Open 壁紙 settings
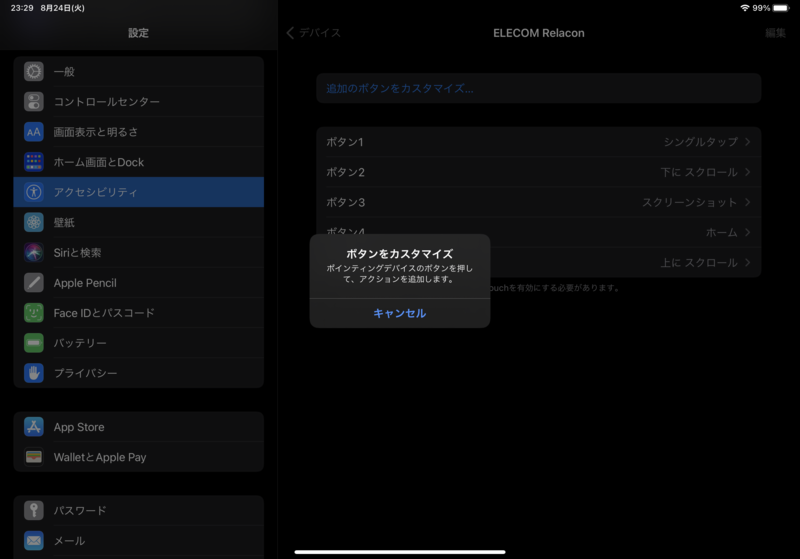The image size is (800, 559). pos(139,222)
